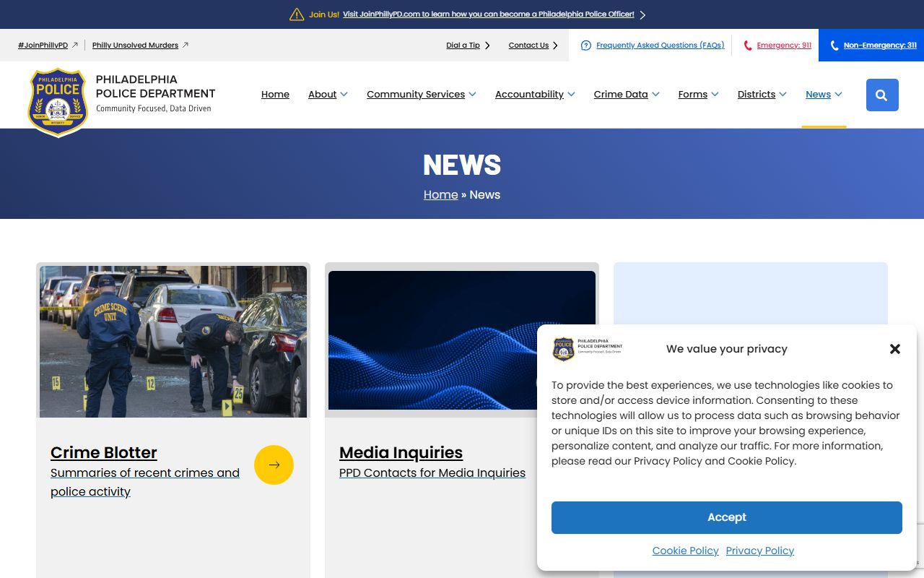Click the arrow after the JoinPhillyPD banner link
924x578 pixels.
tap(642, 14)
